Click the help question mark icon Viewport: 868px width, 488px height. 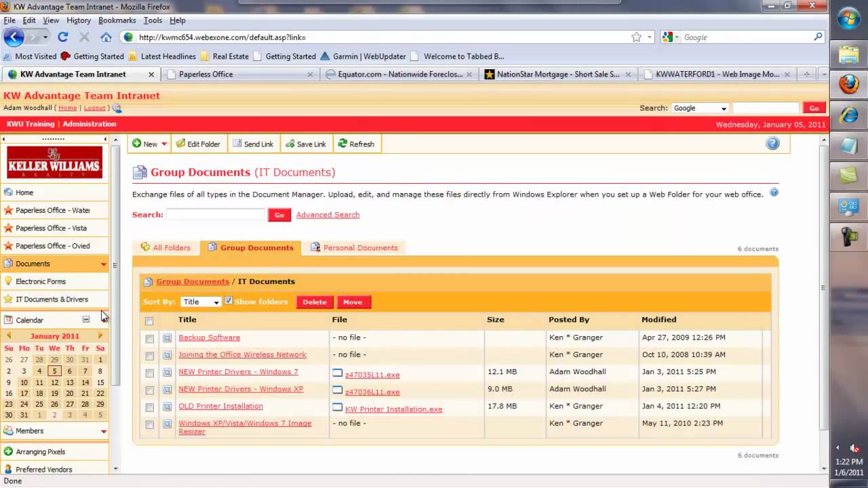[x=772, y=144]
